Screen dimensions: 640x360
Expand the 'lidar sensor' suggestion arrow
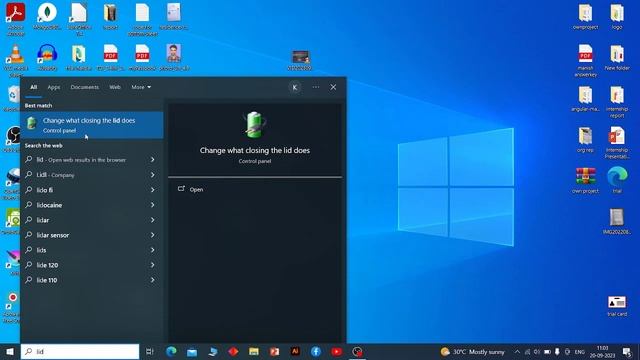click(152, 235)
